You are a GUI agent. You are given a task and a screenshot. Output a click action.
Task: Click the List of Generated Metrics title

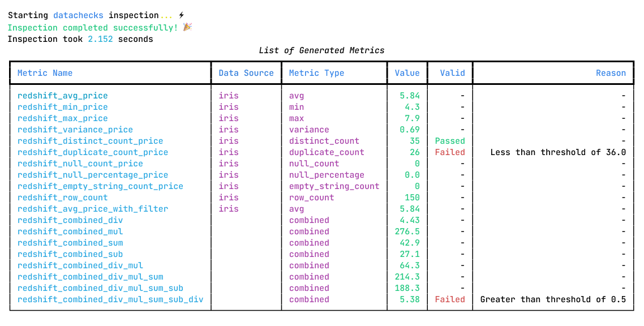(321, 50)
